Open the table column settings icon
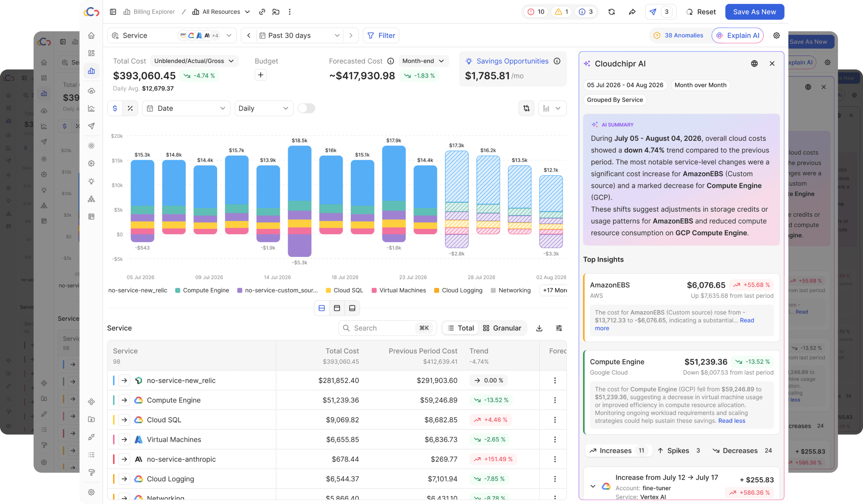The image size is (863, 504). [559, 328]
